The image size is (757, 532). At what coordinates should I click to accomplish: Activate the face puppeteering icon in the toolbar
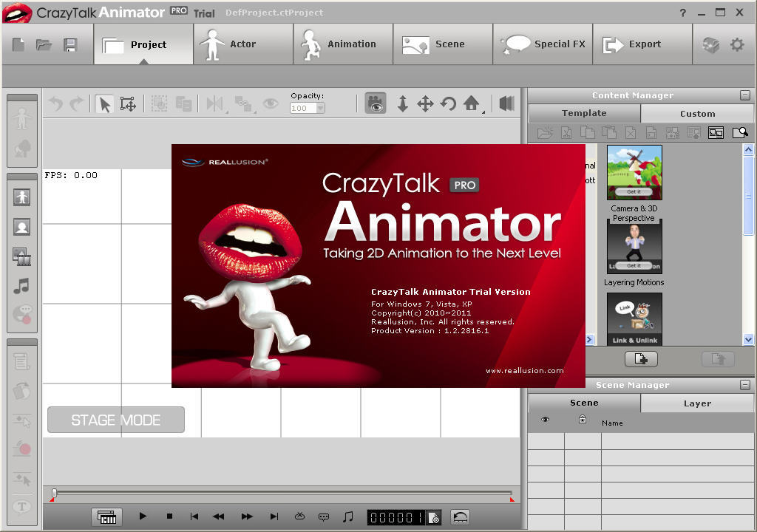(x=376, y=103)
